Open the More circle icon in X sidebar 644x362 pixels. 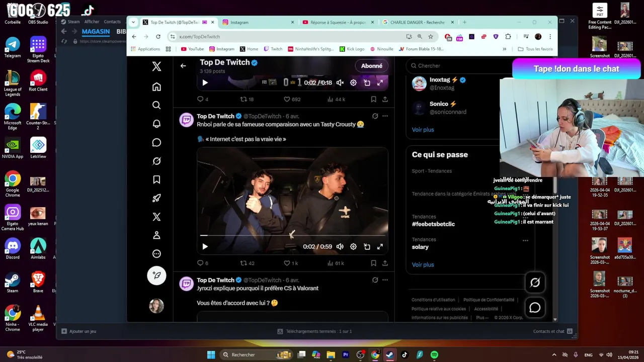point(156,254)
